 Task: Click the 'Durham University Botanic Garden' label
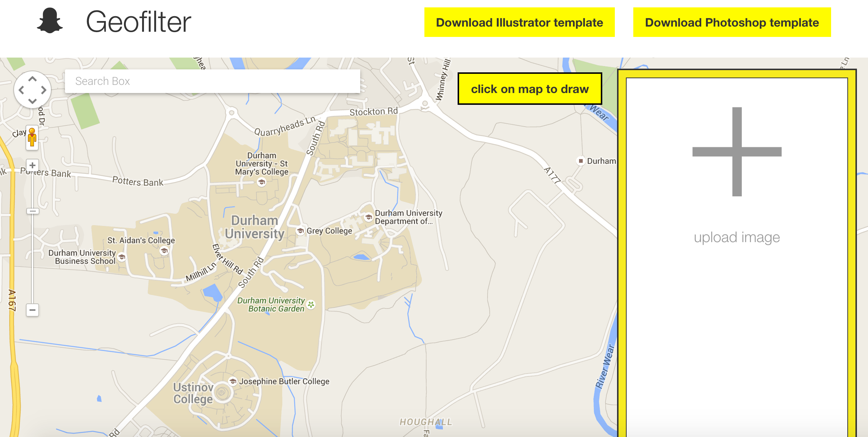(271, 304)
